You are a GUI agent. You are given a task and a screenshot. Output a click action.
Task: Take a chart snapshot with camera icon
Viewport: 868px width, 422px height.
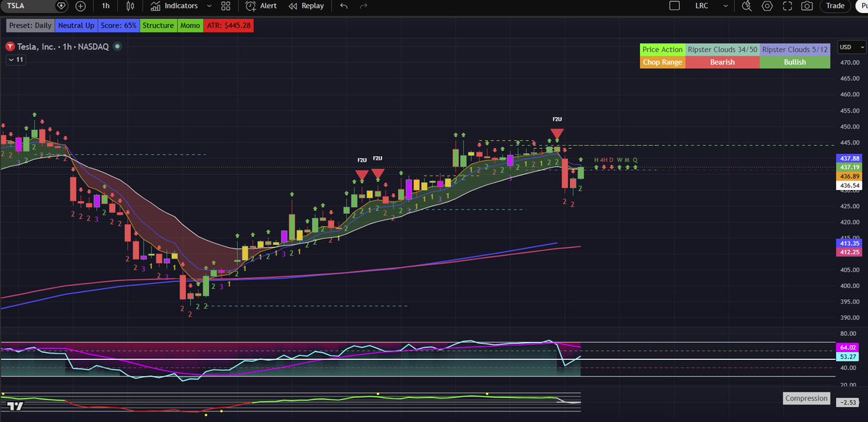pyautogui.click(x=807, y=6)
